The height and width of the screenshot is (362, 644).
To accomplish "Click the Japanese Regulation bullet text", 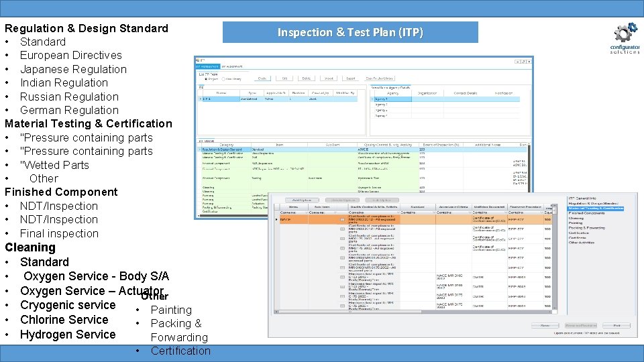I will pos(74,69).
